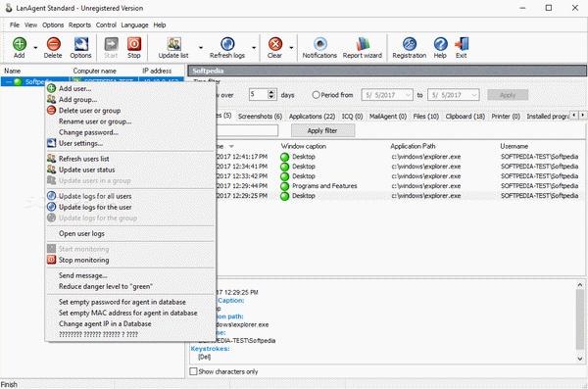Select Stop monitoring in context menu
Screen dimensions: 588x389
(x=83, y=260)
